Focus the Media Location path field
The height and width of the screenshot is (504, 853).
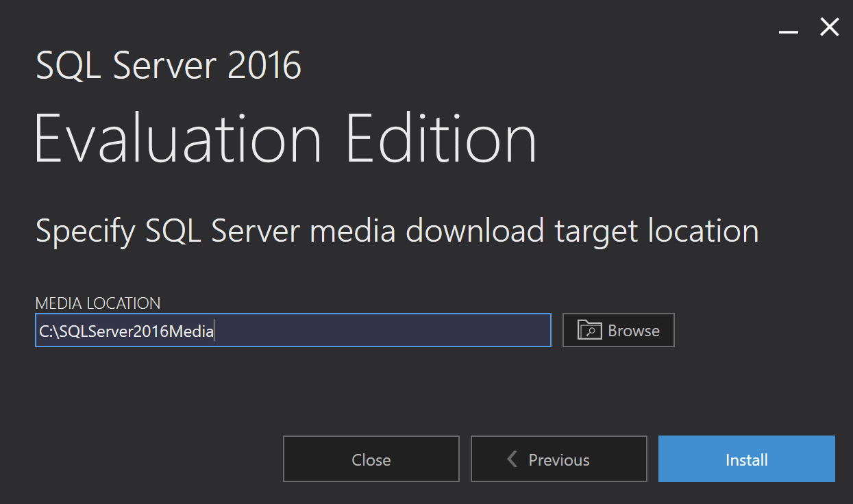click(x=293, y=330)
